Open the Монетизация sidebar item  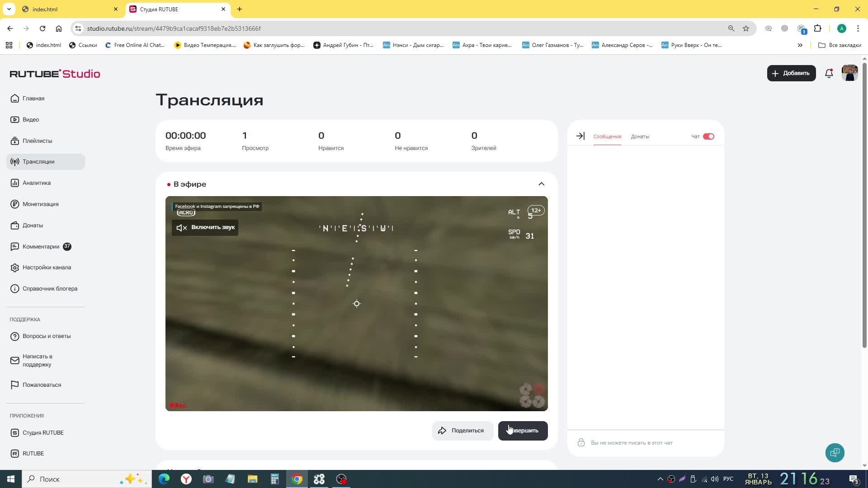40,204
